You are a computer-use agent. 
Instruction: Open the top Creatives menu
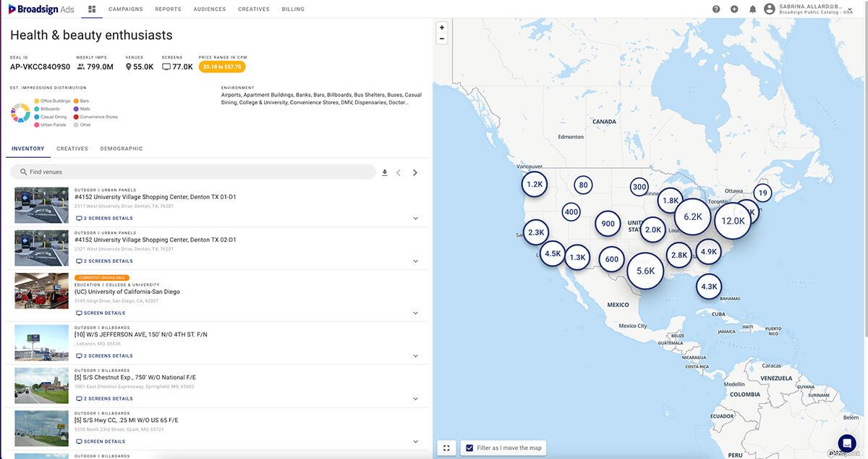pos(254,9)
